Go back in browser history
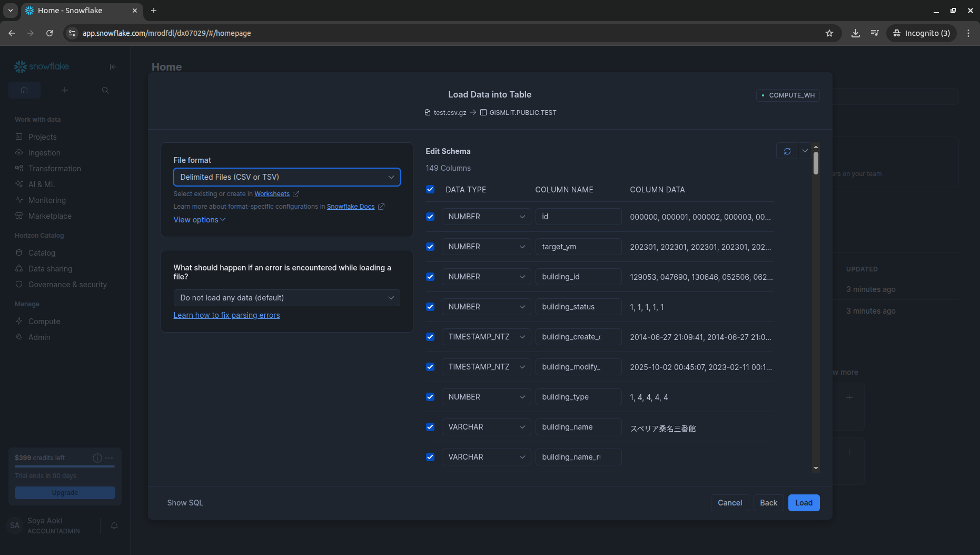980x555 pixels. 12,33
